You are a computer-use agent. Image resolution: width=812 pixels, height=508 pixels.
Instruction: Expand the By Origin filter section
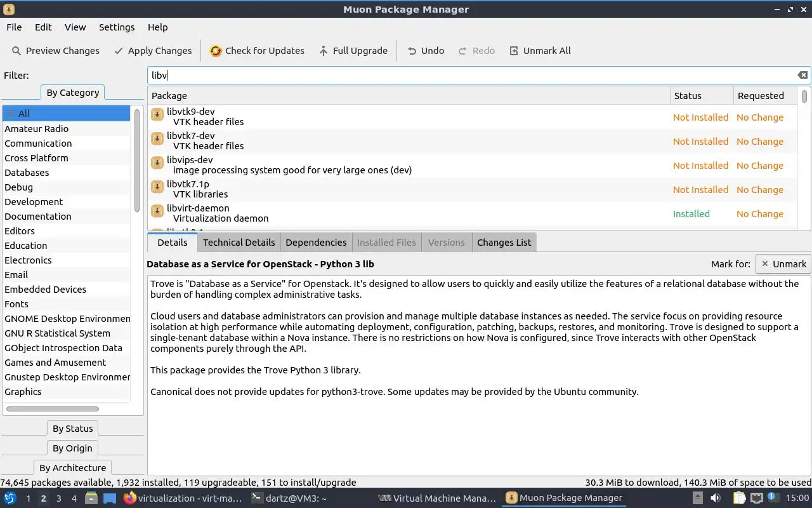point(72,448)
